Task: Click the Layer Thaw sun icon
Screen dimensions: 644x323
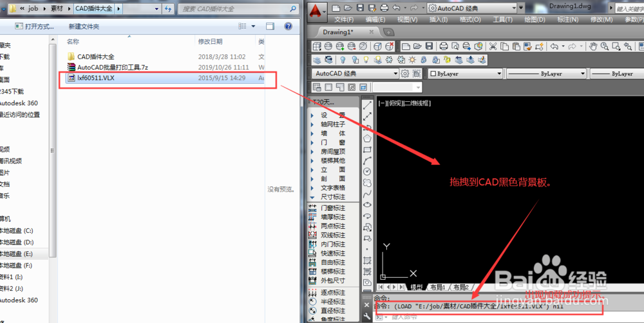Action: coord(412,60)
